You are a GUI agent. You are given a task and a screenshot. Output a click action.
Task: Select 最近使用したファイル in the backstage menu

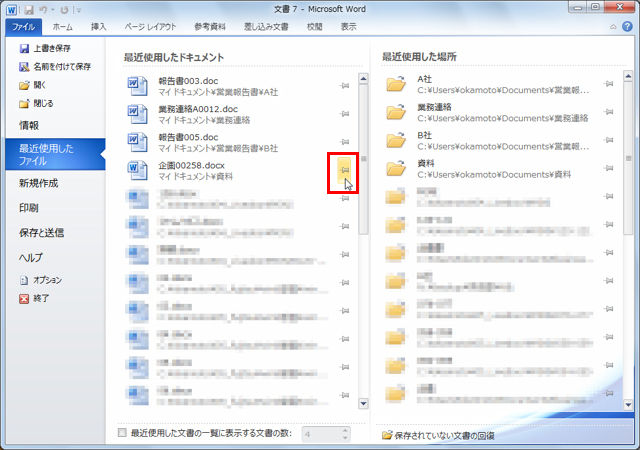pyautogui.click(x=56, y=154)
